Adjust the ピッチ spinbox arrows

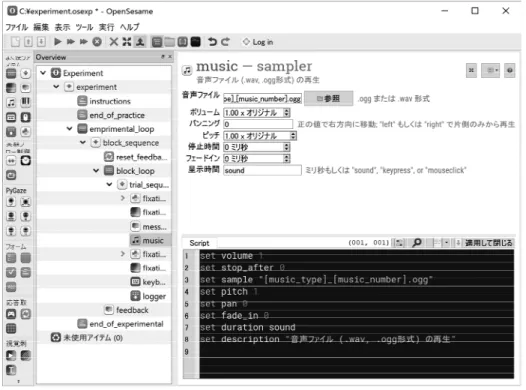[293, 136]
